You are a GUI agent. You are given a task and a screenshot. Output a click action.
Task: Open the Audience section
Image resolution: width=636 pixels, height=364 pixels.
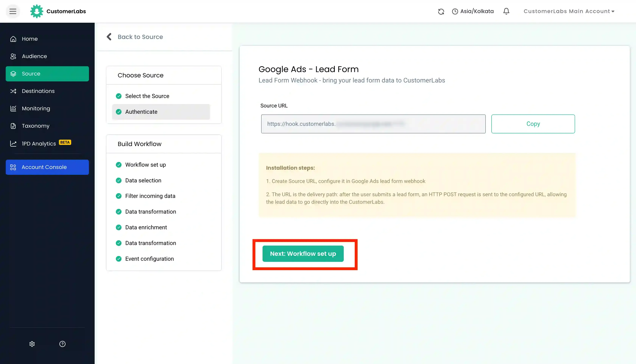click(47, 56)
